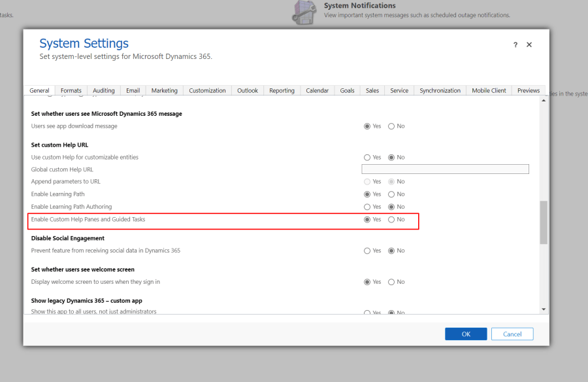The image size is (588, 382).
Task: Click the System Notifications icon
Action: coord(303,12)
